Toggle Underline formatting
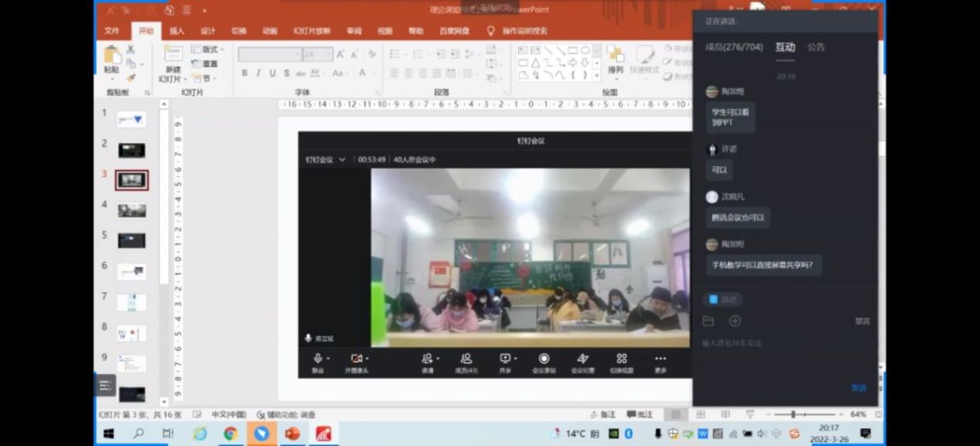The width and height of the screenshot is (980, 446). tap(272, 73)
